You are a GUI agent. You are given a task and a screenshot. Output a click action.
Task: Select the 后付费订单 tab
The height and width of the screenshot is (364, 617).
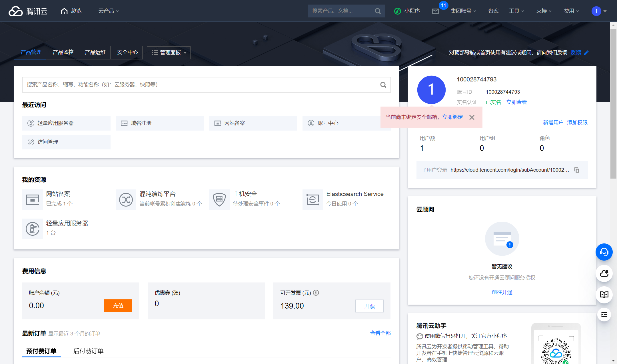pyautogui.click(x=88, y=351)
